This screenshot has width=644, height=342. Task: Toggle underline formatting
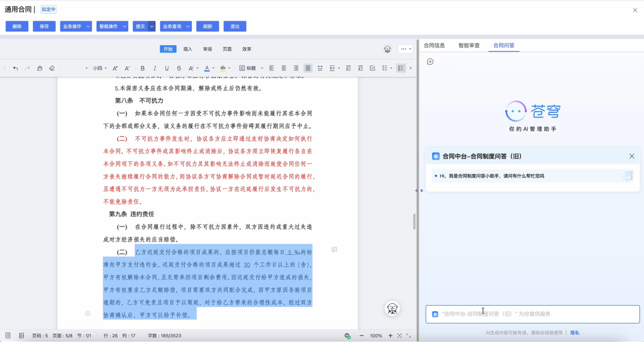click(x=167, y=68)
